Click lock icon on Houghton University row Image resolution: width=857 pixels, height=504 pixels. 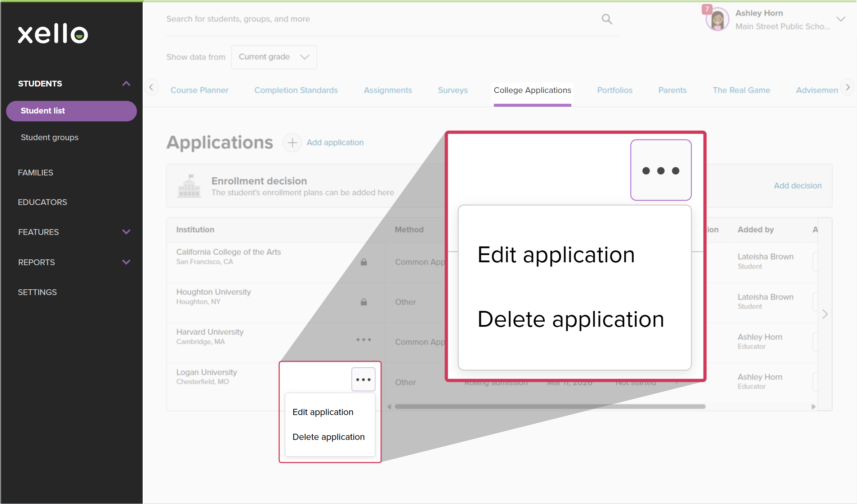tap(364, 302)
